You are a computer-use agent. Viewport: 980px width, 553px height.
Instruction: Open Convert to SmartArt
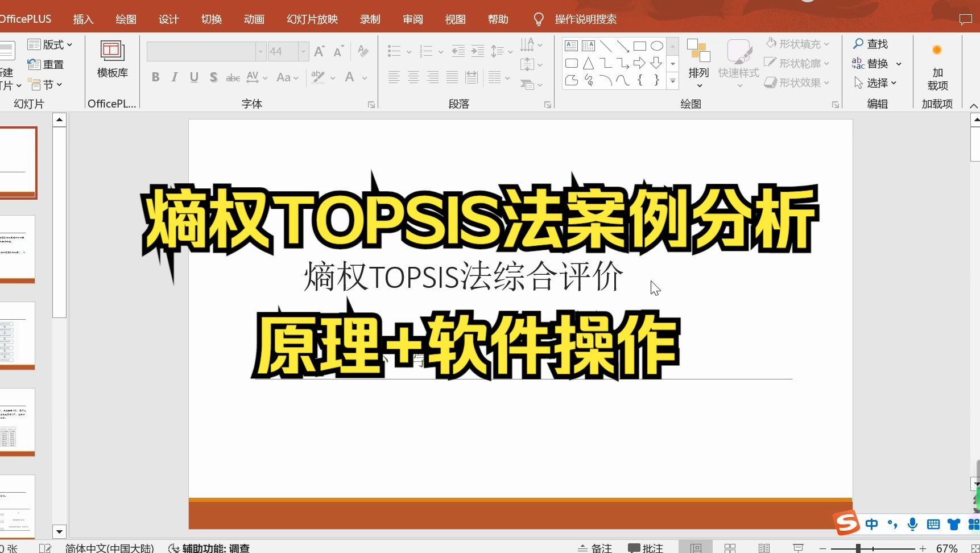531,85
